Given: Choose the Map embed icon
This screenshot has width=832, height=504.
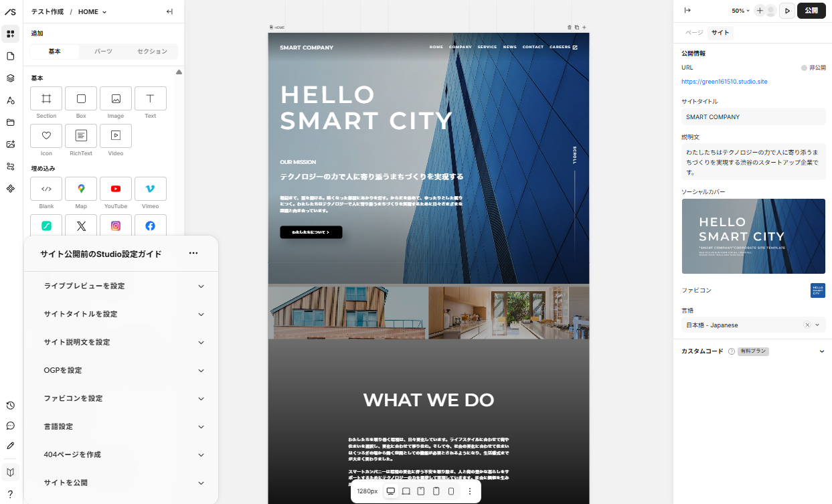Looking at the screenshot, I should tap(81, 189).
